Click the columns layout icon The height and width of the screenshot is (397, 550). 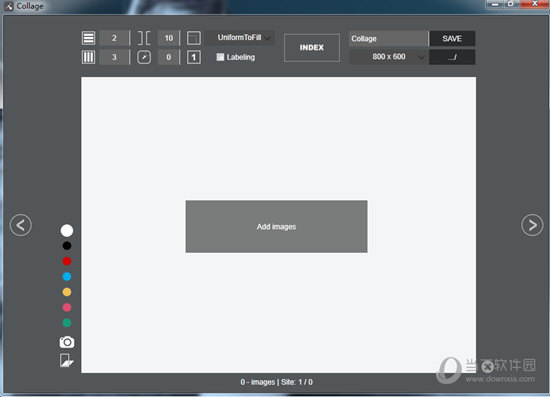point(88,57)
